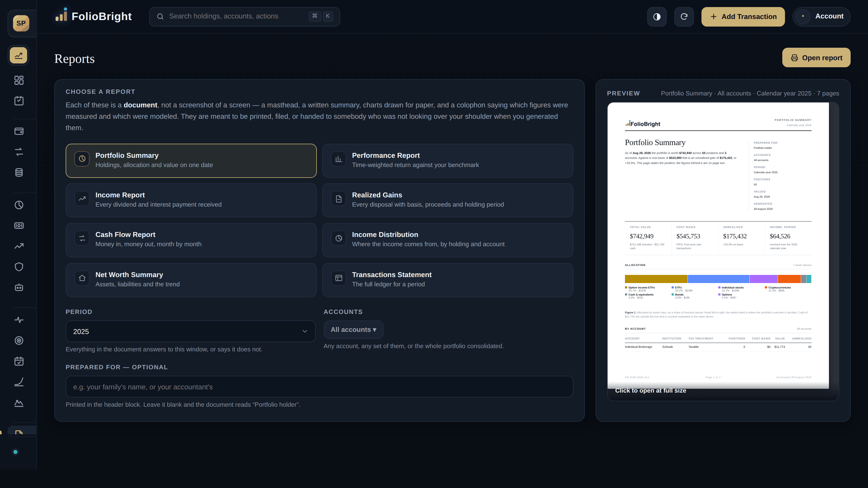Open the SP profile avatar

click(21, 23)
